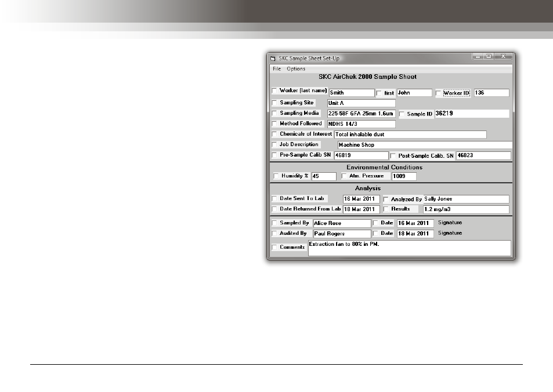
Task: Click the SKC Sample Sheet Set-Up title bar icon
Action: click(273, 59)
